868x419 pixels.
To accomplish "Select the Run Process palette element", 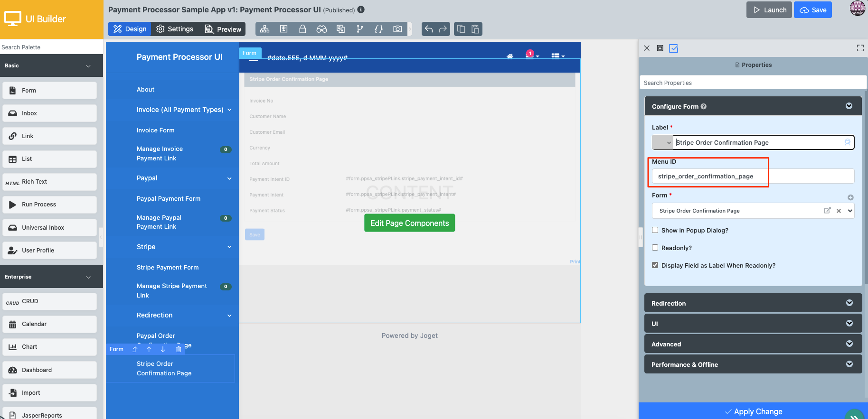I will 49,205.
